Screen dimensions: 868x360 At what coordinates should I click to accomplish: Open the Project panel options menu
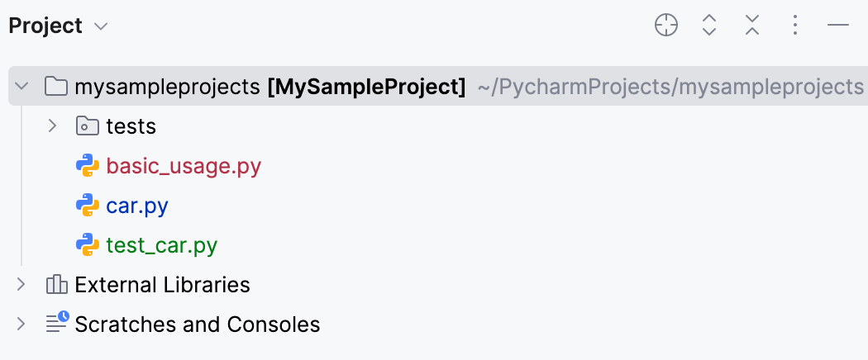point(794,26)
